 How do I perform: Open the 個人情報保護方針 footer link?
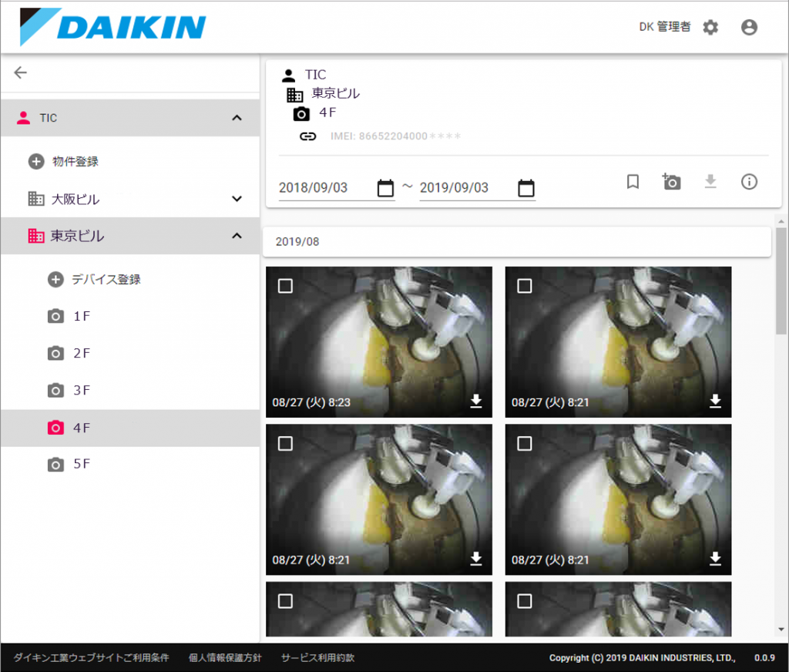coord(225,658)
